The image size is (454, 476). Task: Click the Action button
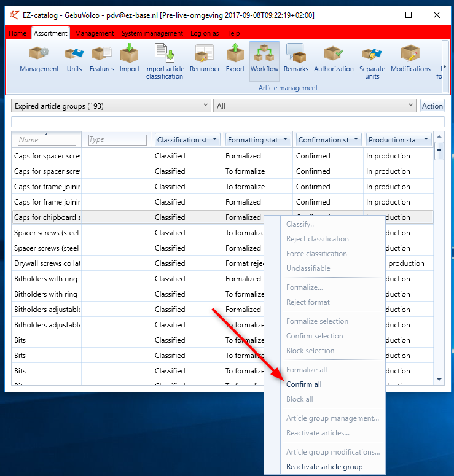point(432,106)
